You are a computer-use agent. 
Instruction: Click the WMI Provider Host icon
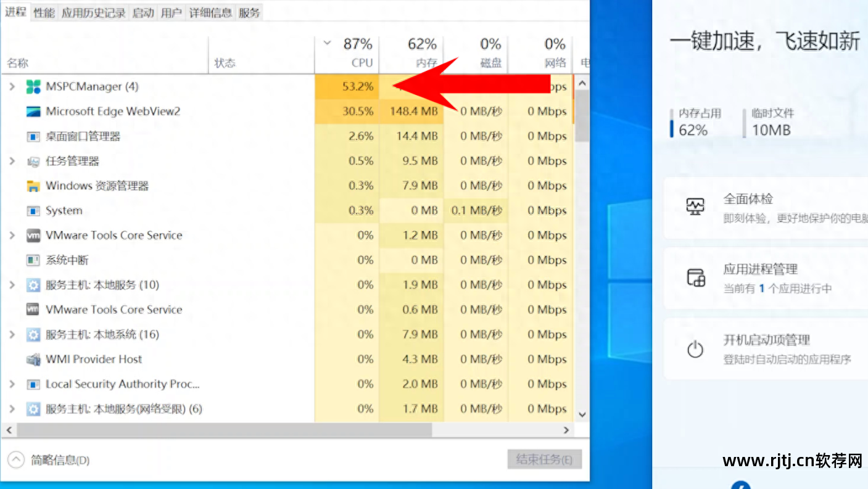33,360
